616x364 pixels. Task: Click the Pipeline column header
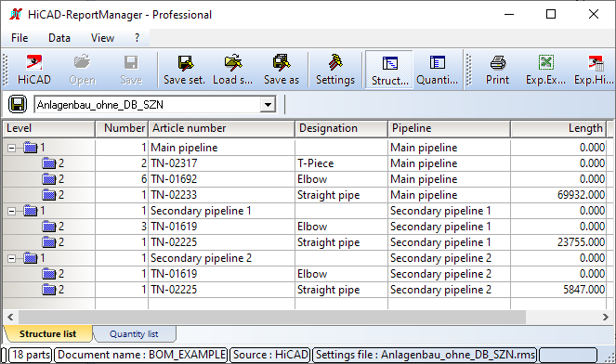(x=449, y=128)
